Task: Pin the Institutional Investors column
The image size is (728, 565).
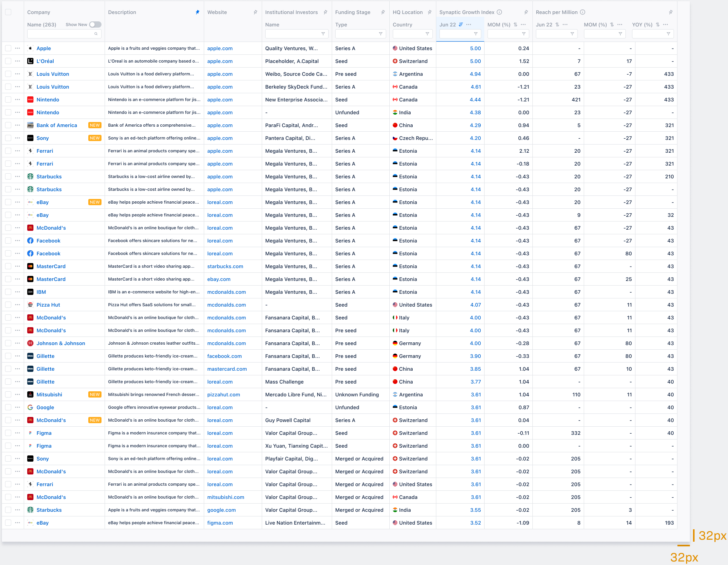Action: [325, 12]
